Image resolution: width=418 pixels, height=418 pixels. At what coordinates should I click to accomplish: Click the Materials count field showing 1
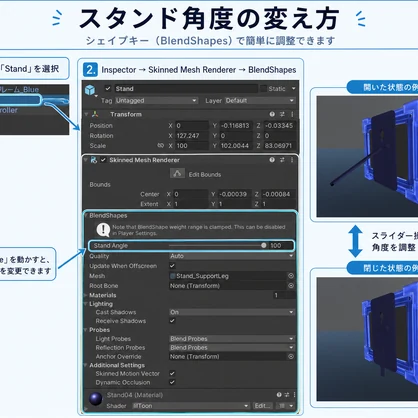(284, 295)
